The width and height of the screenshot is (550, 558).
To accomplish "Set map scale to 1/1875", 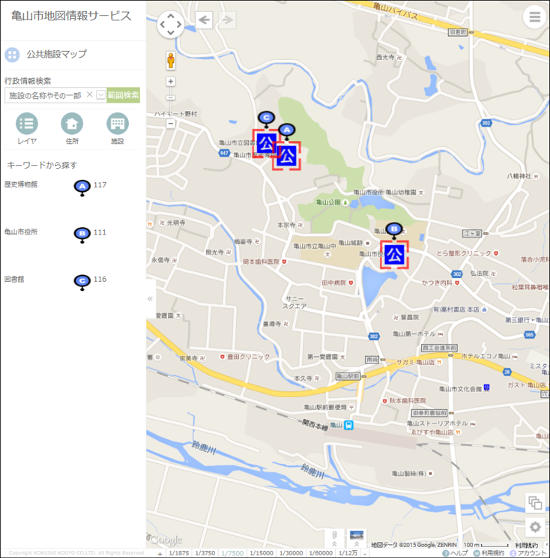I will (179, 553).
